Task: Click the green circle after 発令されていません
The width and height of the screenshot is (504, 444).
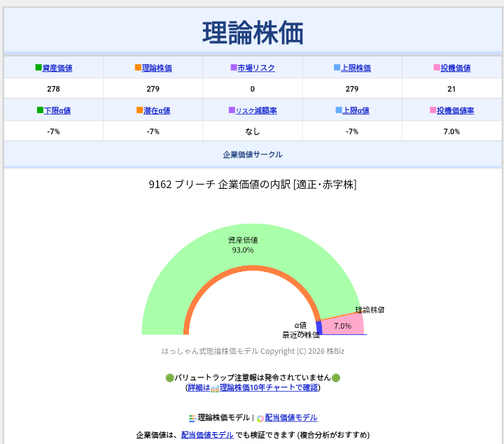Action: (336, 378)
